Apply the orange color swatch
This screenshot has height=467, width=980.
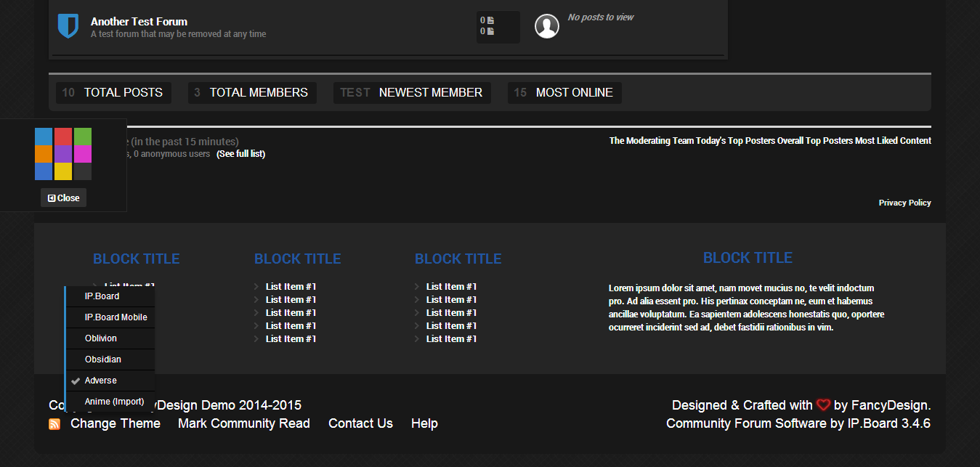(44, 154)
